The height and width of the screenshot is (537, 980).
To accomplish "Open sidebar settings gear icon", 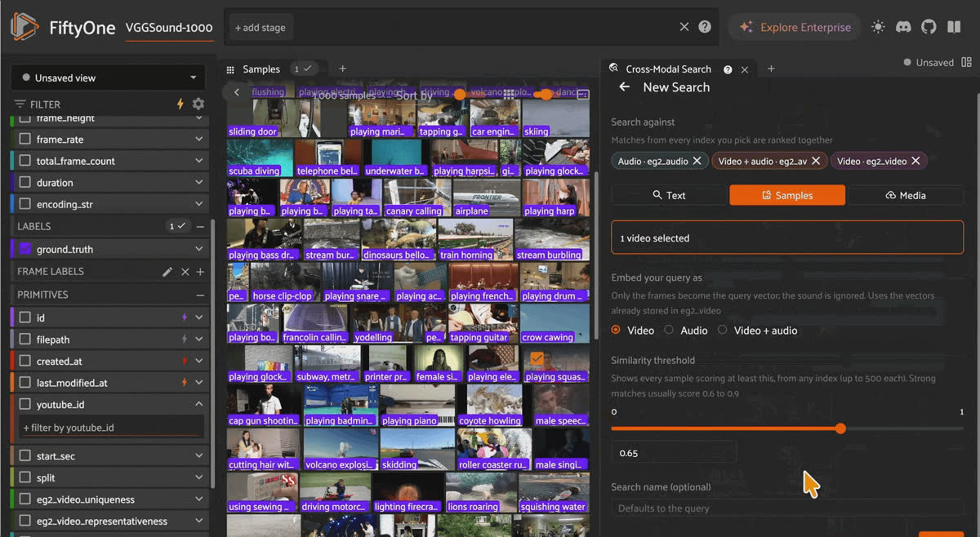I will (198, 104).
